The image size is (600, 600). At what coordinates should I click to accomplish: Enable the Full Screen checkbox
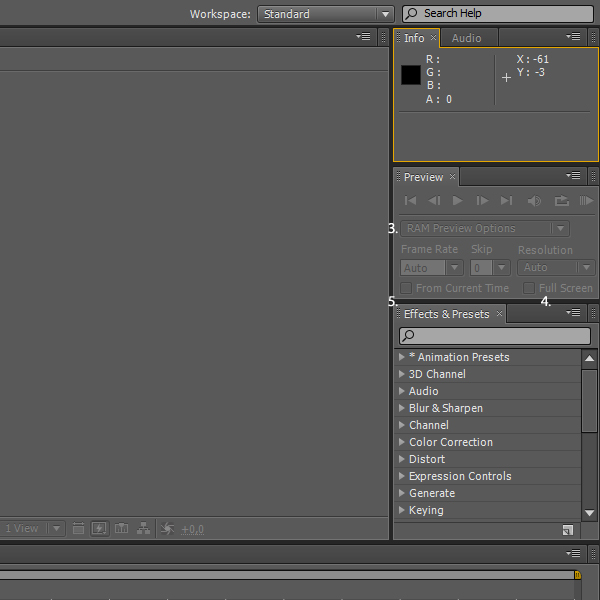[x=529, y=288]
